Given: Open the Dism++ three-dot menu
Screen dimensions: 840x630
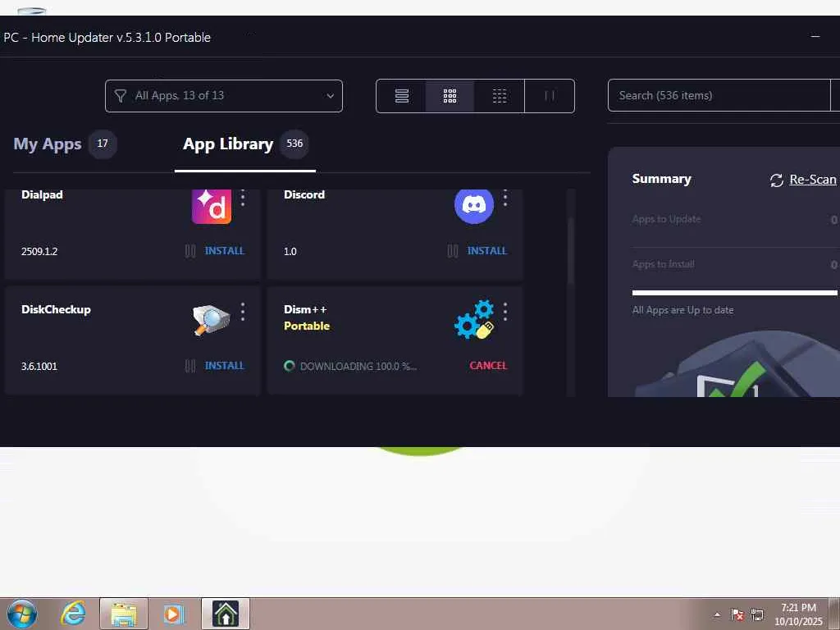Looking at the screenshot, I should pos(505,312).
